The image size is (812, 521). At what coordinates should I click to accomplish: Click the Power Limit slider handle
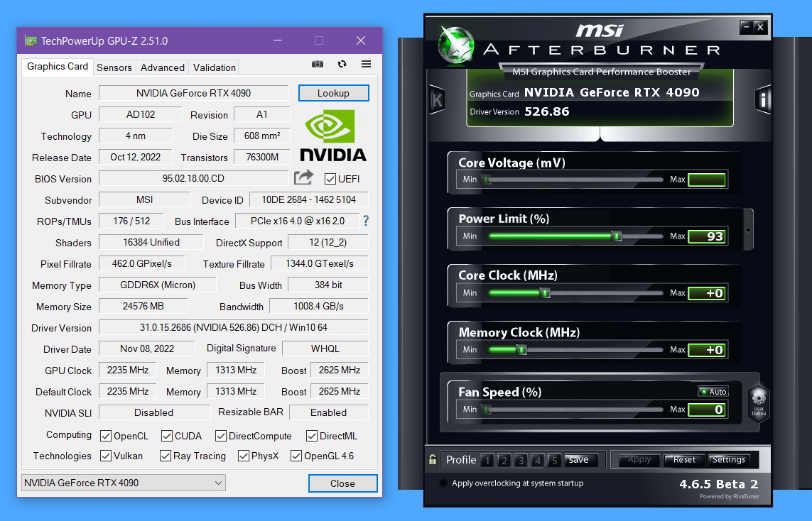tap(616, 236)
